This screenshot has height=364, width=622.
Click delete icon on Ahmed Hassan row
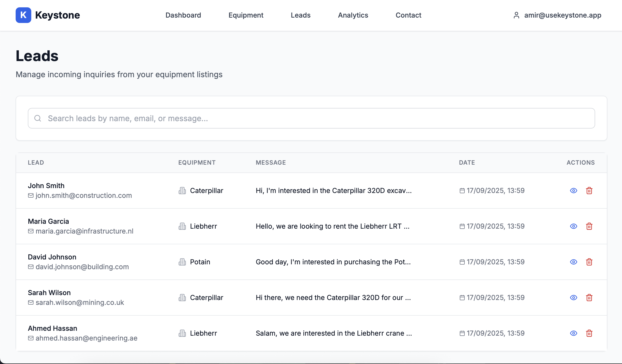coord(589,333)
